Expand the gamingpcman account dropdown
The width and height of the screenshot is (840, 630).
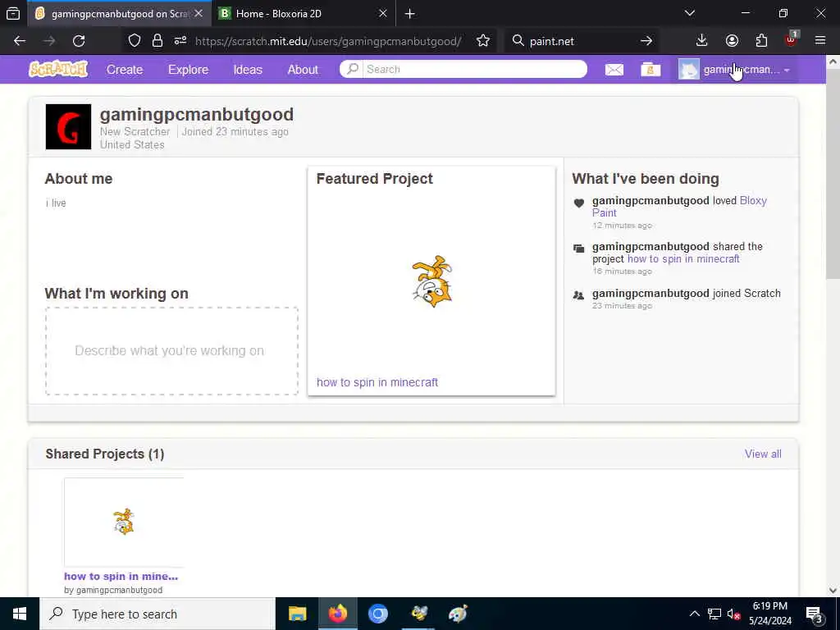734,70
